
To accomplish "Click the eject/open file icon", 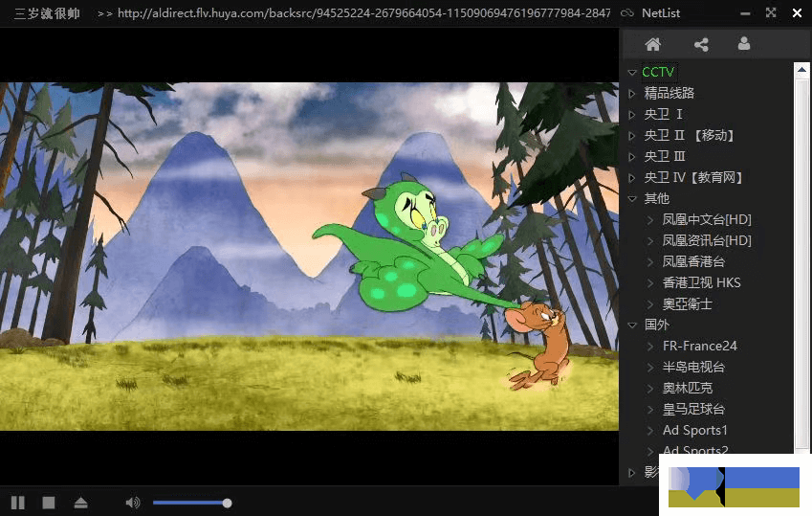I will pos(80,503).
